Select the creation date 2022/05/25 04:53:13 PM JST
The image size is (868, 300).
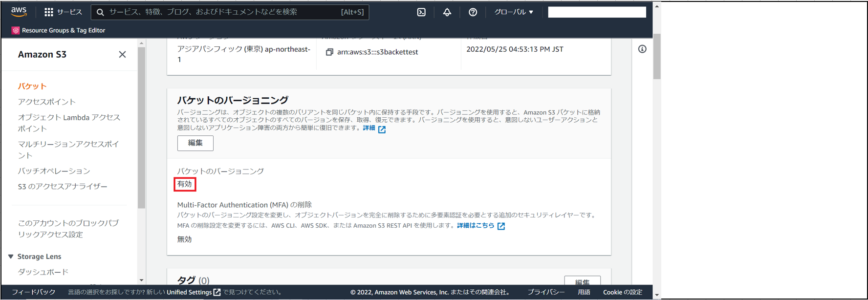pos(515,49)
